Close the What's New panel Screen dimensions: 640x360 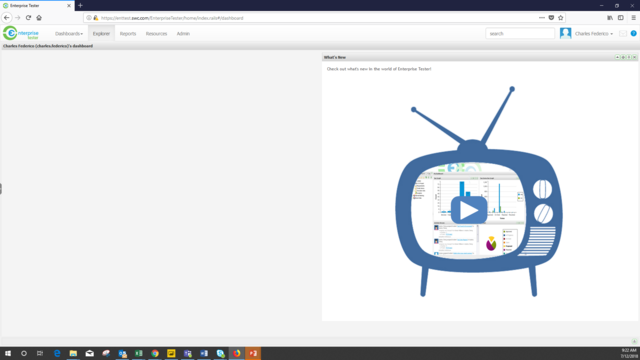(635, 58)
